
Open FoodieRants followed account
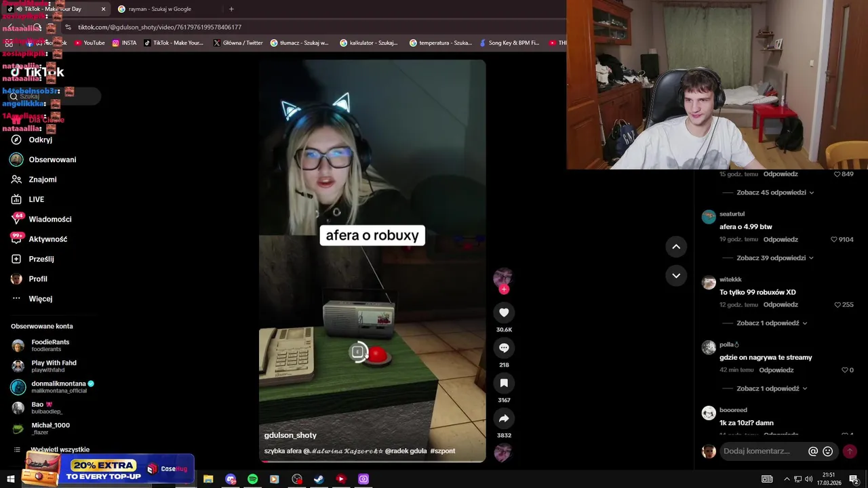pyautogui.click(x=50, y=346)
